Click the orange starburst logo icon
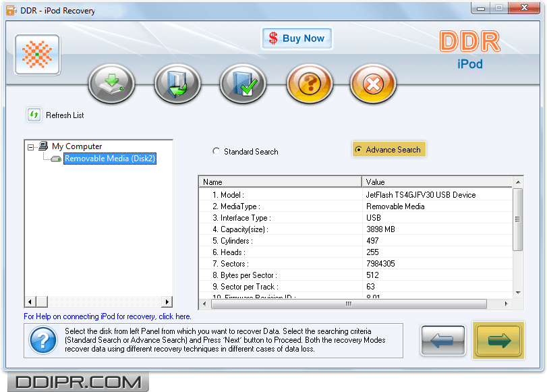This screenshot has height=392, width=547. click(x=37, y=55)
